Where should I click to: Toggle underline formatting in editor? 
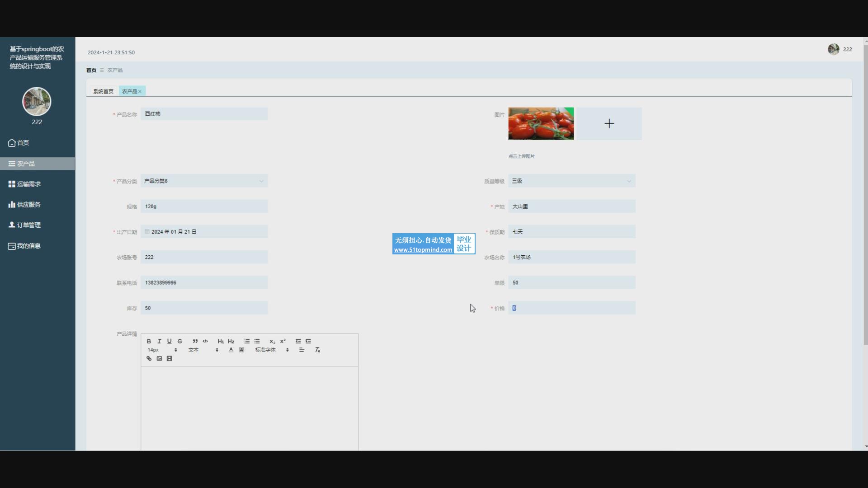pos(170,341)
